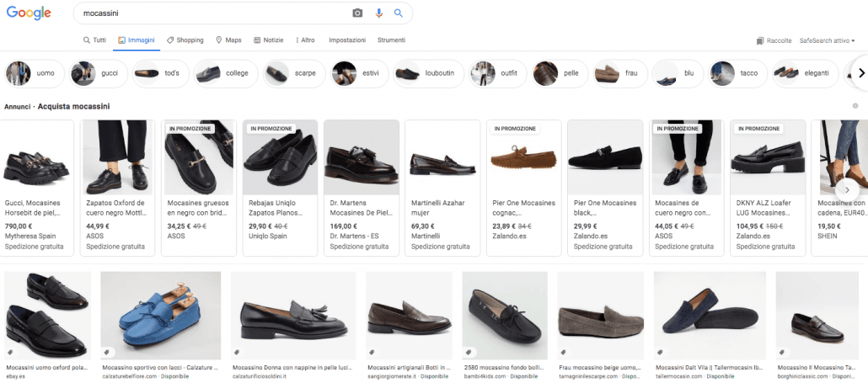Image resolution: width=868 pixels, height=388 pixels.
Task: Start voice search with microphone icon
Action: pyautogui.click(x=378, y=13)
